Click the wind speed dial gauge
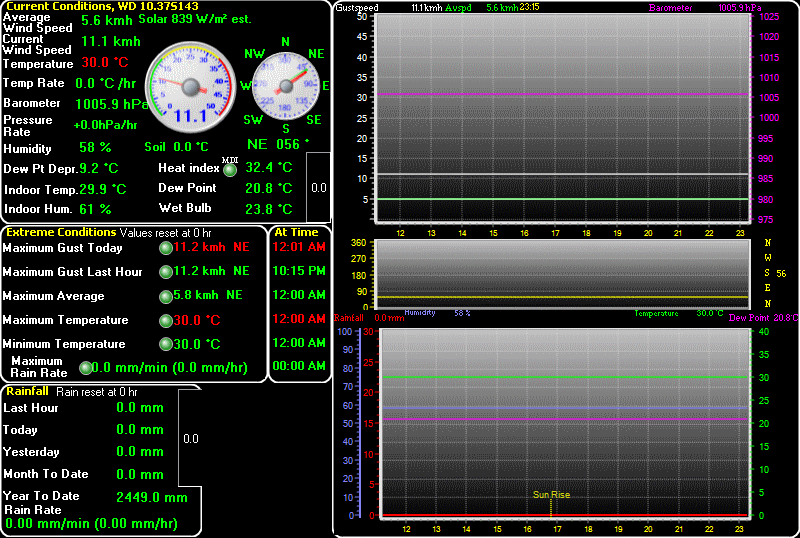 (190, 89)
